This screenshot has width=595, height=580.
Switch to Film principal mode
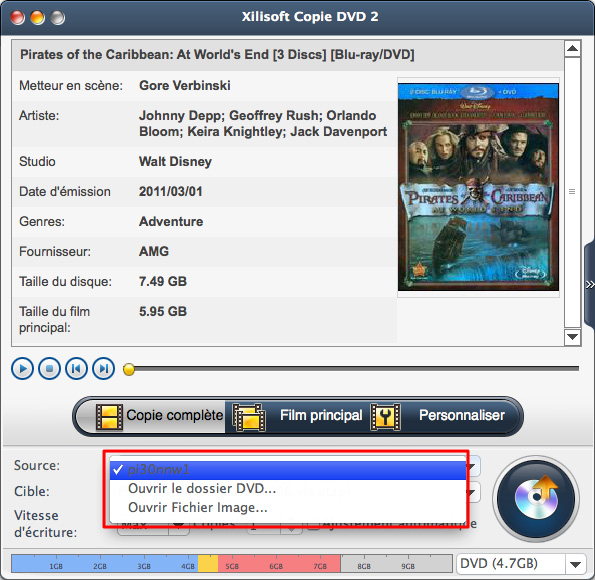(x=297, y=416)
